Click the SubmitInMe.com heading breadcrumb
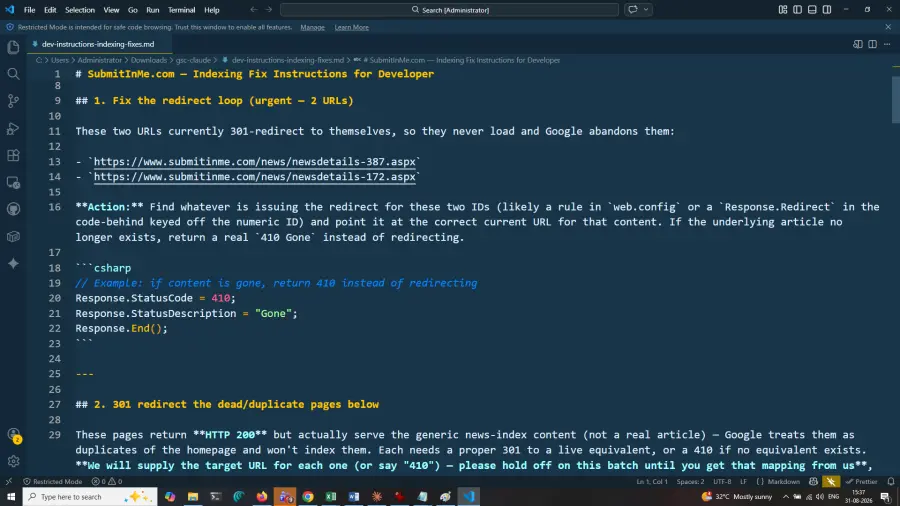 click(464, 60)
